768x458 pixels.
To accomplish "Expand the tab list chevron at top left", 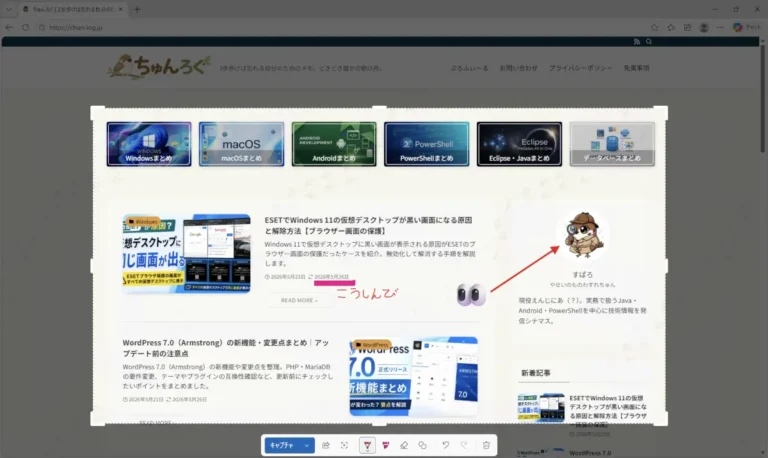I will pyautogui.click(x=9, y=9).
